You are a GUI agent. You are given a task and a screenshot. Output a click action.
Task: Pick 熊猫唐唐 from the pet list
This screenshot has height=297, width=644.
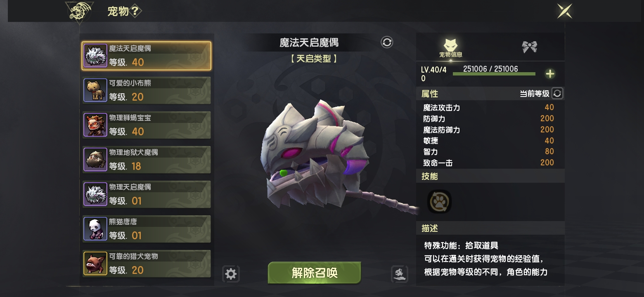[147, 229]
